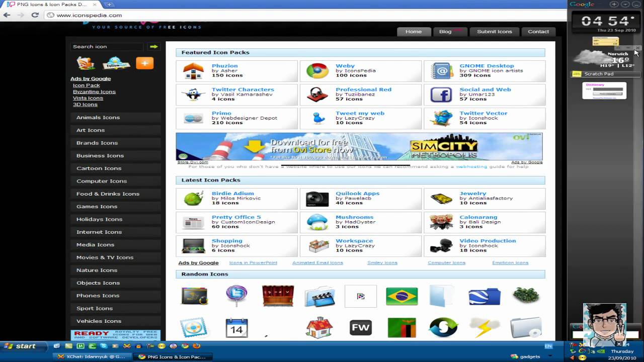644x362 pixels.
Task: Click the Calonarang mask icon
Action: click(441, 222)
